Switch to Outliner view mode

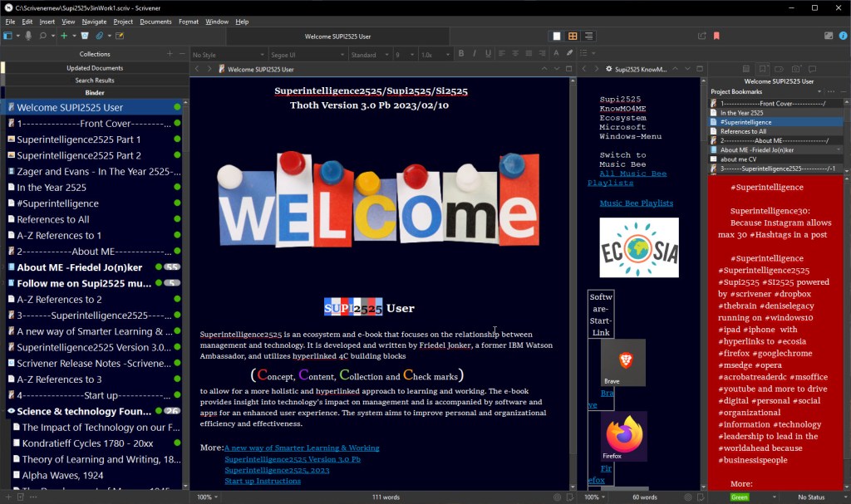click(589, 36)
